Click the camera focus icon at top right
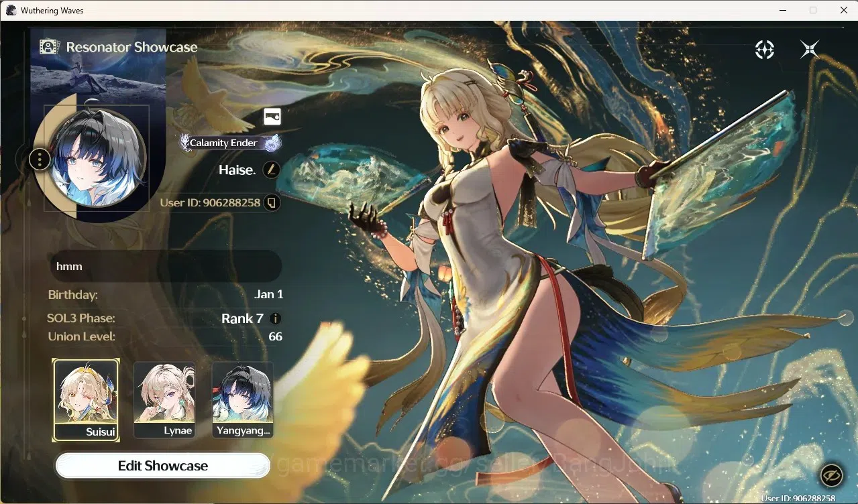The width and height of the screenshot is (858, 504). 765,50
